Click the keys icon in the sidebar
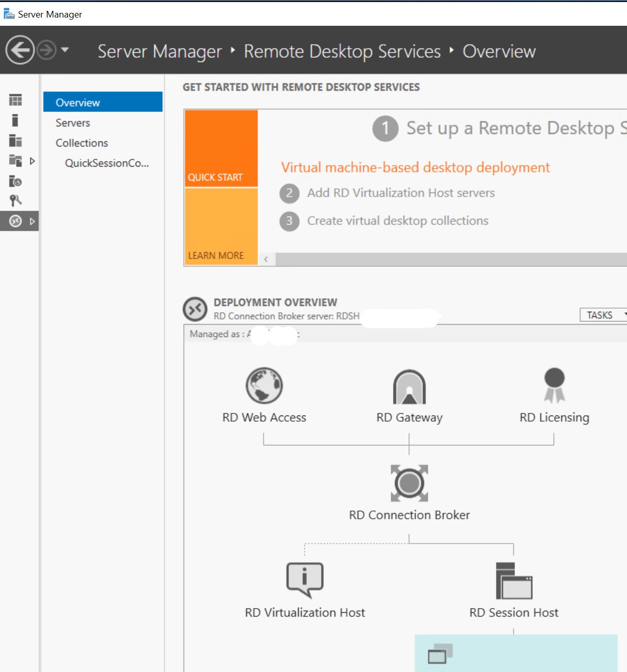The image size is (627, 672). [15, 201]
